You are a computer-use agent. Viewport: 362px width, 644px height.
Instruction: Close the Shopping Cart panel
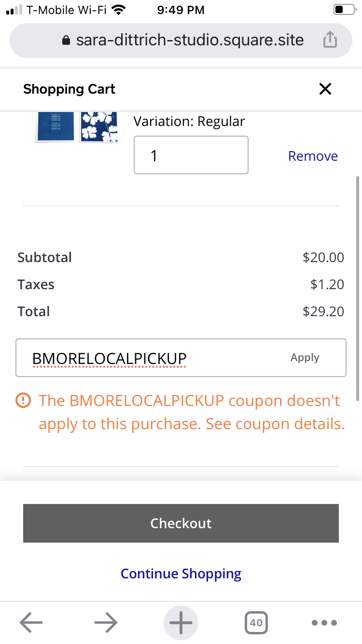325,89
